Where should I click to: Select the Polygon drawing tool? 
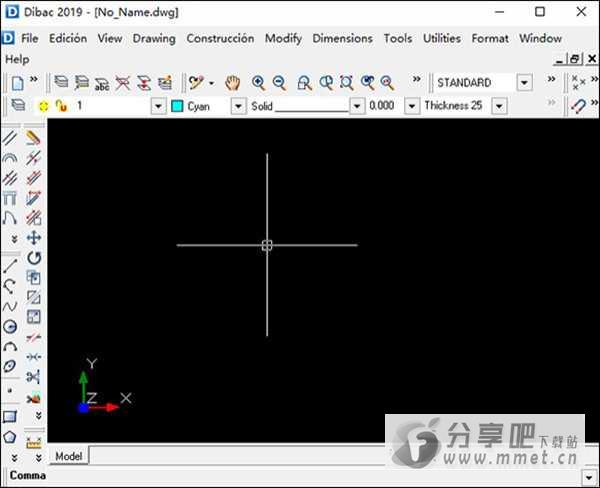(x=10, y=437)
